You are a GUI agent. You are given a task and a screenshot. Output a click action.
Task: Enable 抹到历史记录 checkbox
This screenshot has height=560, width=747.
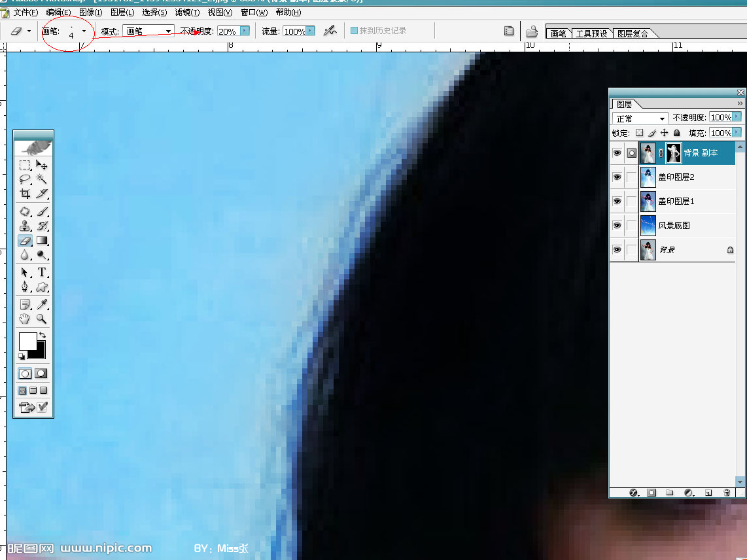coord(354,31)
